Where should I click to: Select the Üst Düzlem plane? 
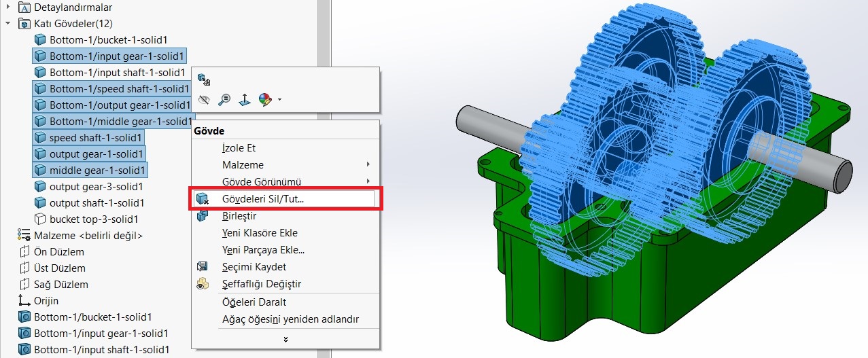60,268
